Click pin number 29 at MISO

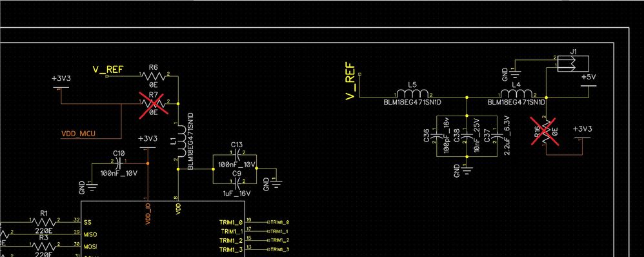click(76, 232)
